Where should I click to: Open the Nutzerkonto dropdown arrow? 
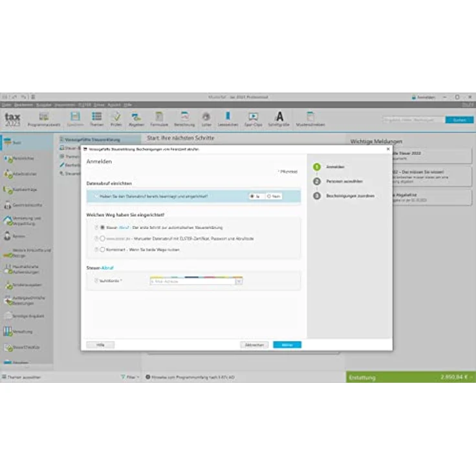[239, 281]
